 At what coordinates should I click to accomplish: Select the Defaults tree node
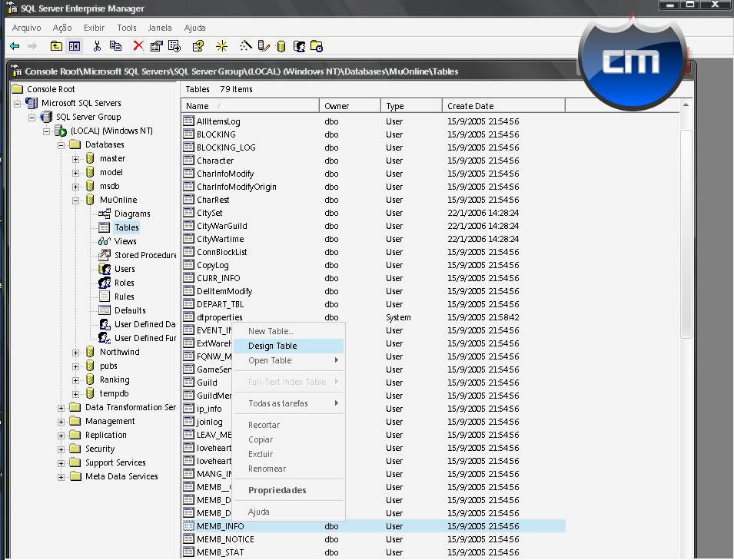pos(130,310)
